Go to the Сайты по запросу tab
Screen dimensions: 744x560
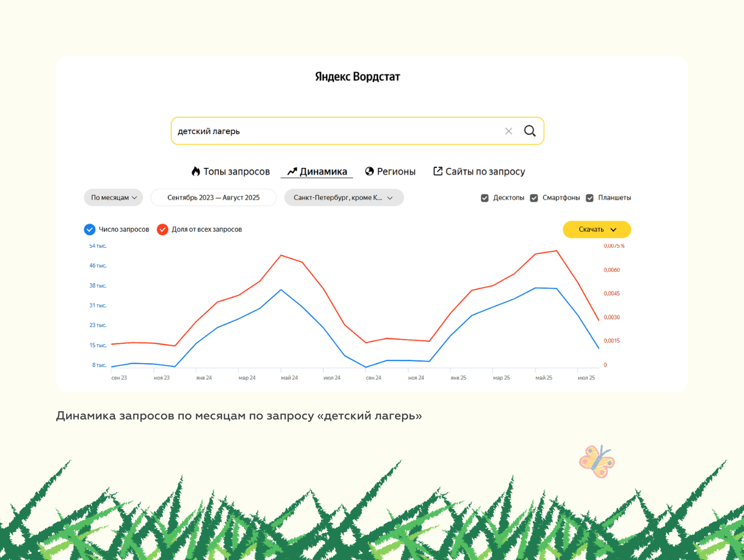[x=479, y=172]
